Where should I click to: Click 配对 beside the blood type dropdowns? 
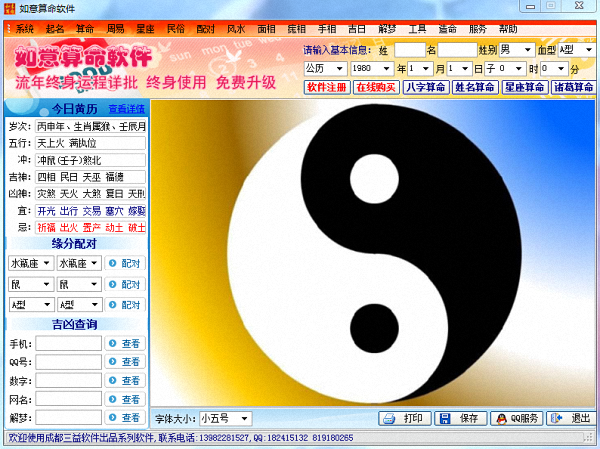126,304
